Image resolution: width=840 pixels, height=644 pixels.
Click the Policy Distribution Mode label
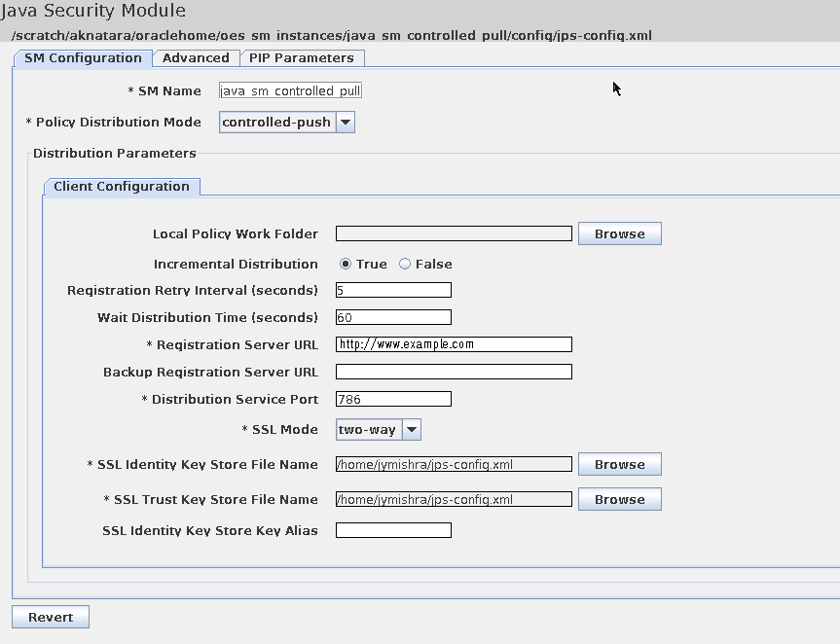pos(114,122)
